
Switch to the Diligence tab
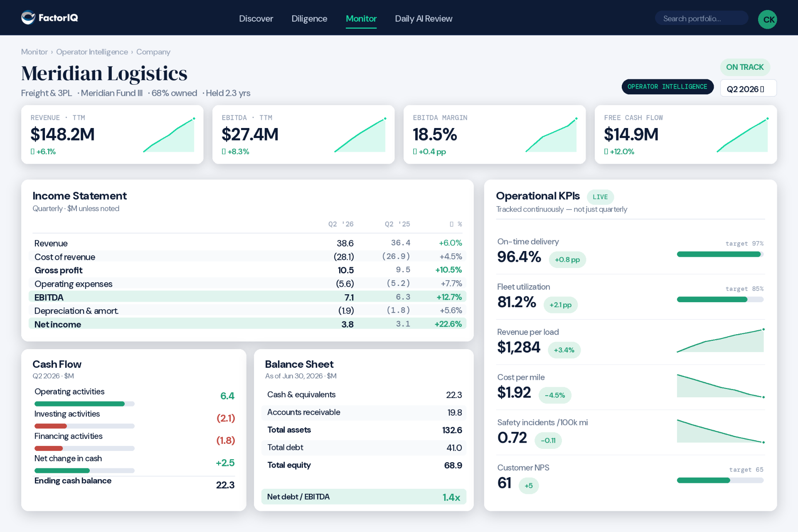coord(309,19)
